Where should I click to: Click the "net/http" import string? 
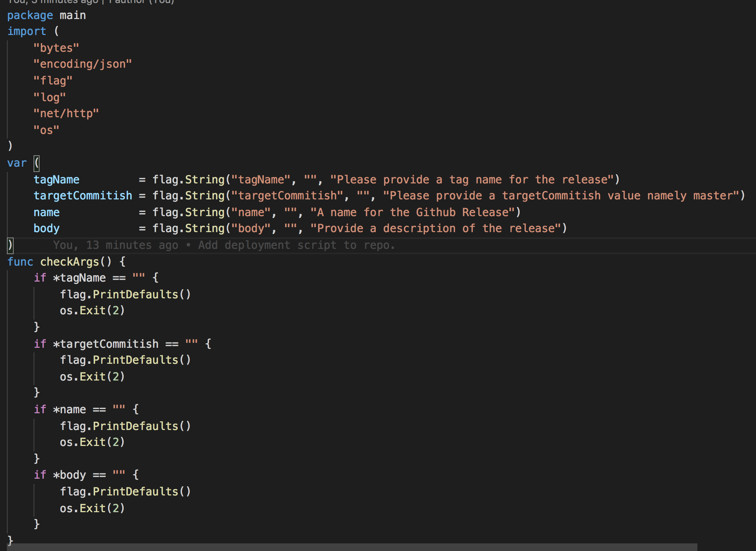pos(66,113)
